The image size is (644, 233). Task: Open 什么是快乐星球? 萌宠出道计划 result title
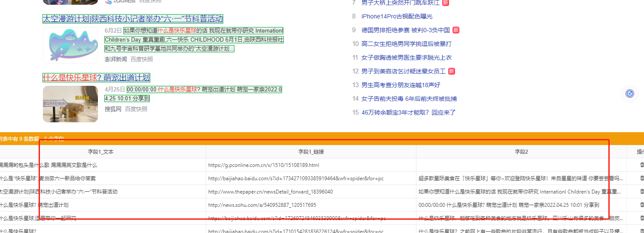click(x=96, y=77)
